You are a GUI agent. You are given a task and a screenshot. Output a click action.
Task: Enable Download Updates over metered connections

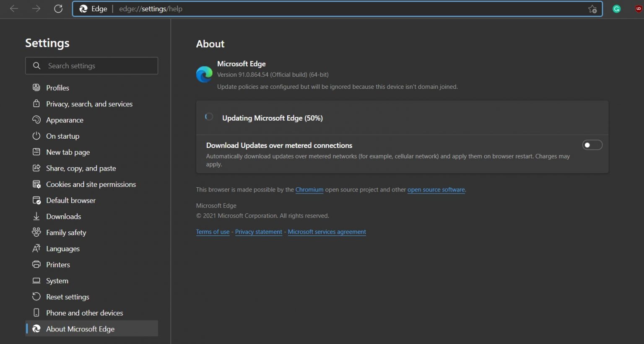[x=592, y=145]
